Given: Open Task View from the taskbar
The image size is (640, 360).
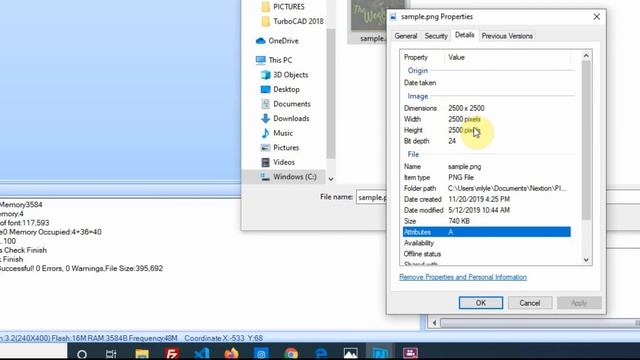Looking at the screenshot, I should pyautogui.click(x=111, y=353).
